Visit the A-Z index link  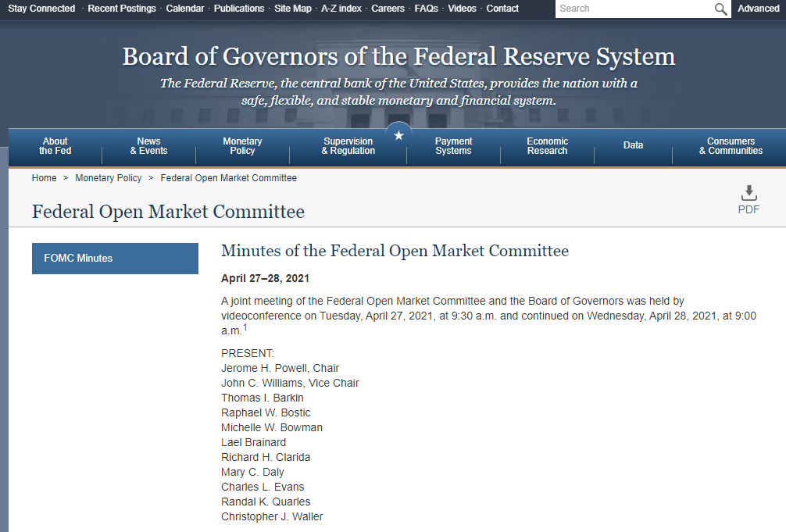click(341, 9)
